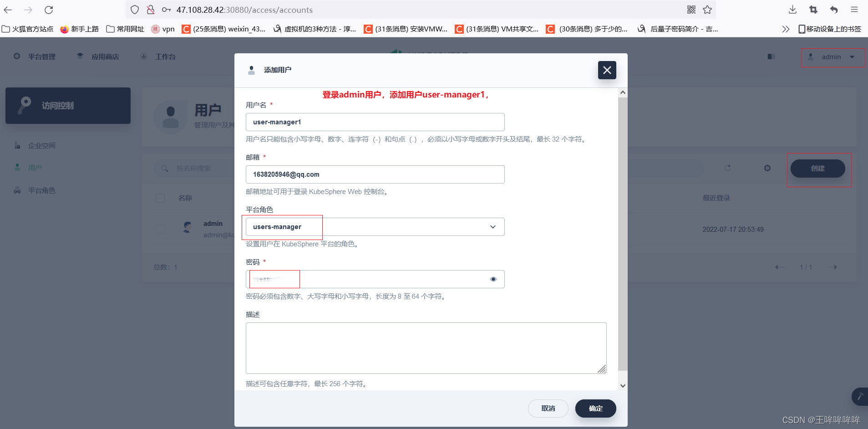Open the downloads panel
868x429 pixels.
(792, 10)
